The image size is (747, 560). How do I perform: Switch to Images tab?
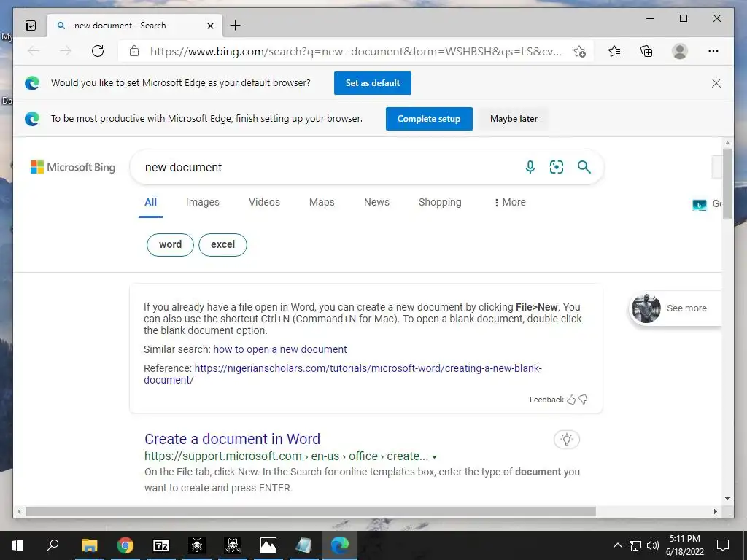(x=203, y=203)
